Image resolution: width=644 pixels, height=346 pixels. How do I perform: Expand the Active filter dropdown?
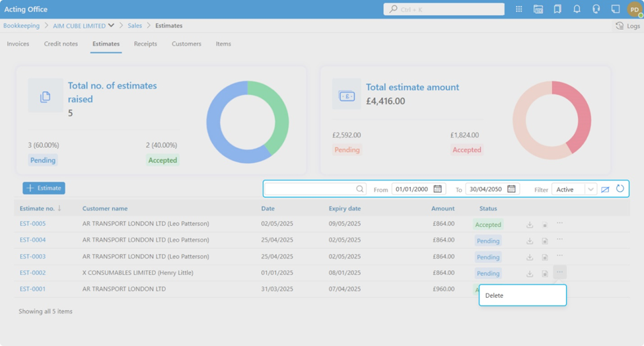point(590,190)
